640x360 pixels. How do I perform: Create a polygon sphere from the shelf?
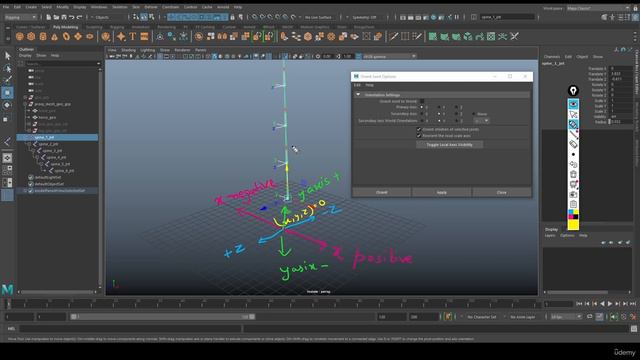click(19, 37)
